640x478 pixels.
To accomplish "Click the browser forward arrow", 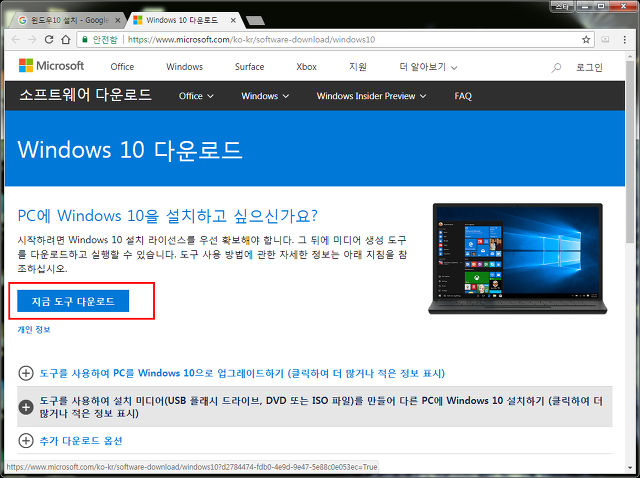I will 32,40.
